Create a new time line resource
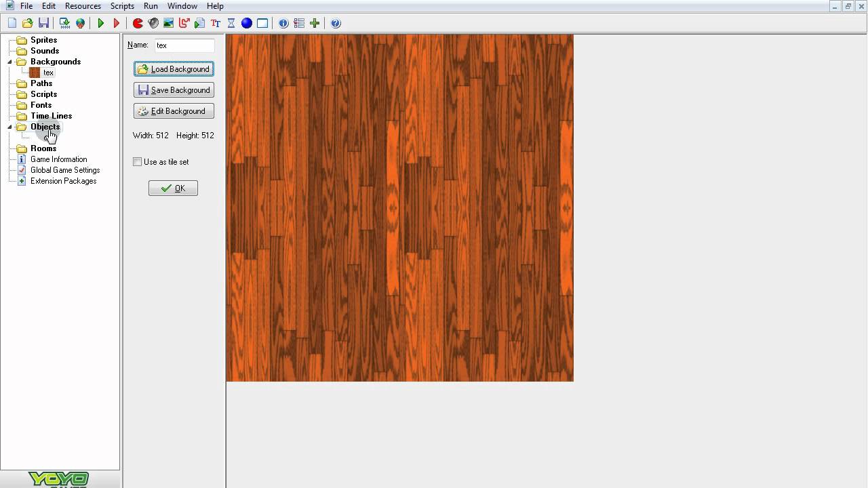The height and width of the screenshot is (488, 868). click(231, 23)
